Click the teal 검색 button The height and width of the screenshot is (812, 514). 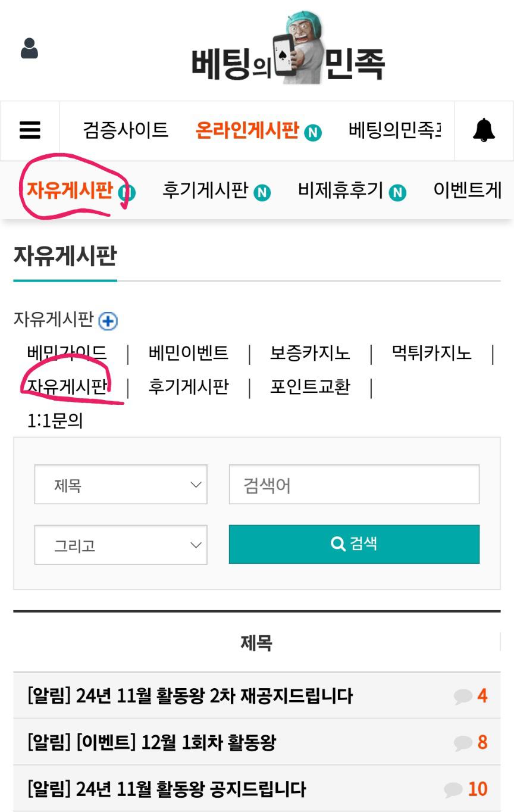click(x=354, y=544)
